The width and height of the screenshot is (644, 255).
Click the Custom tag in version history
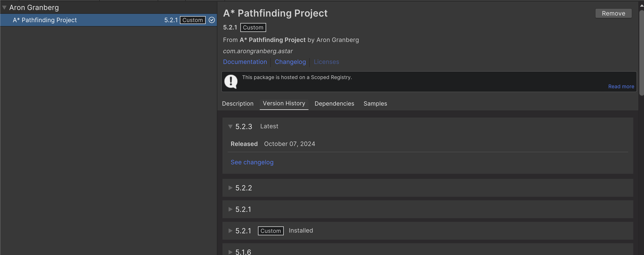pyautogui.click(x=271, y=231)
